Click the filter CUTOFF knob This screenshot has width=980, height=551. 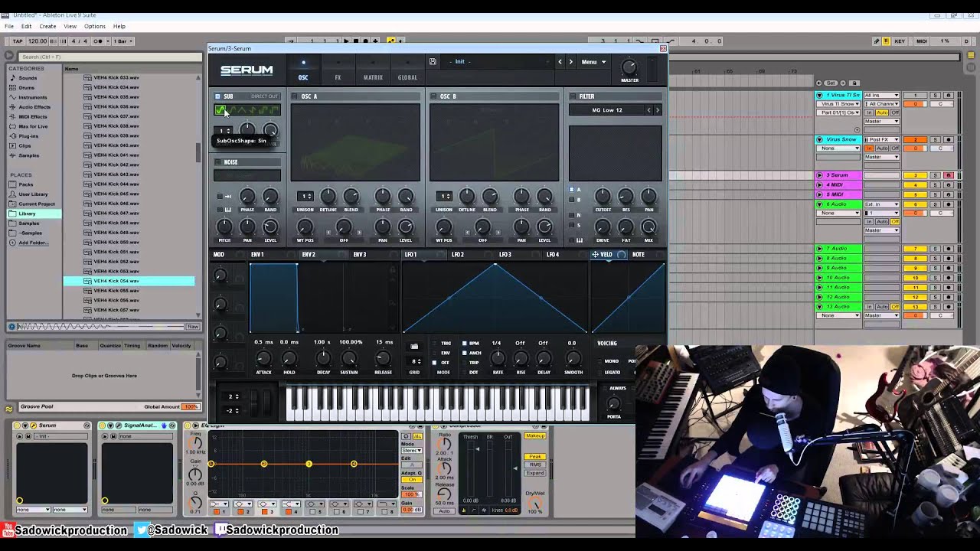coord(603,197)
